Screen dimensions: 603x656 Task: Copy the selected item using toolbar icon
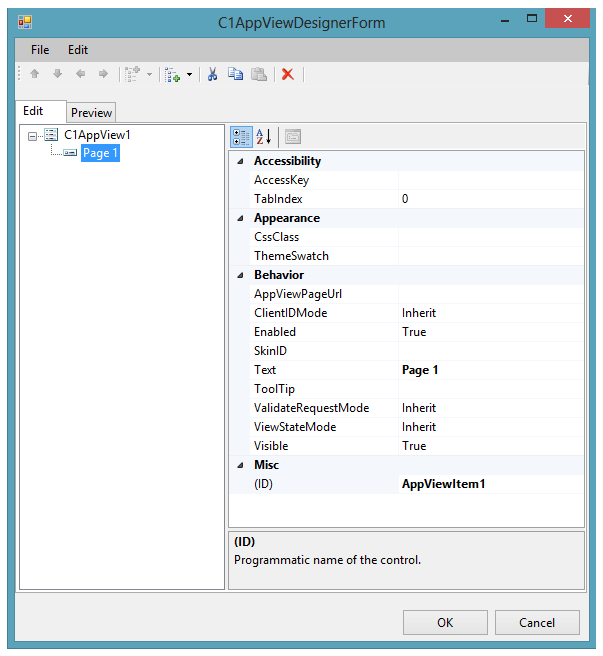click(x=236, y=74)
